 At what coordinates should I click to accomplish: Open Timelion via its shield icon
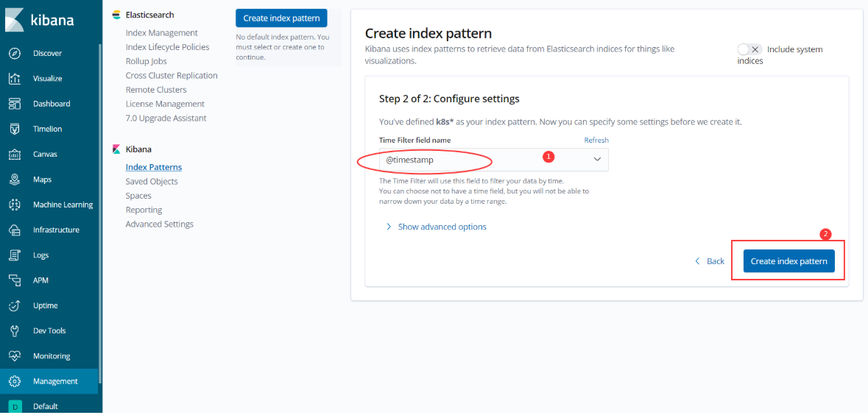pos(15,129)
